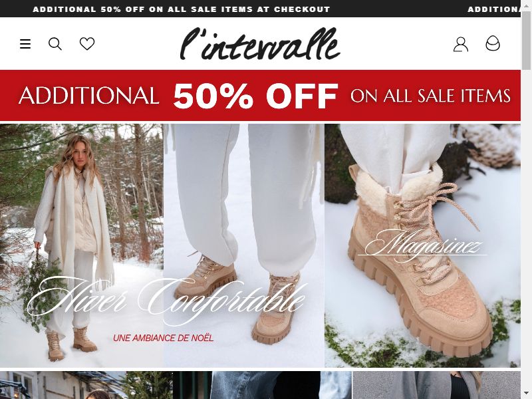Click the UNE AMBIANCE DE NOËL text

[x=163, y=338]
